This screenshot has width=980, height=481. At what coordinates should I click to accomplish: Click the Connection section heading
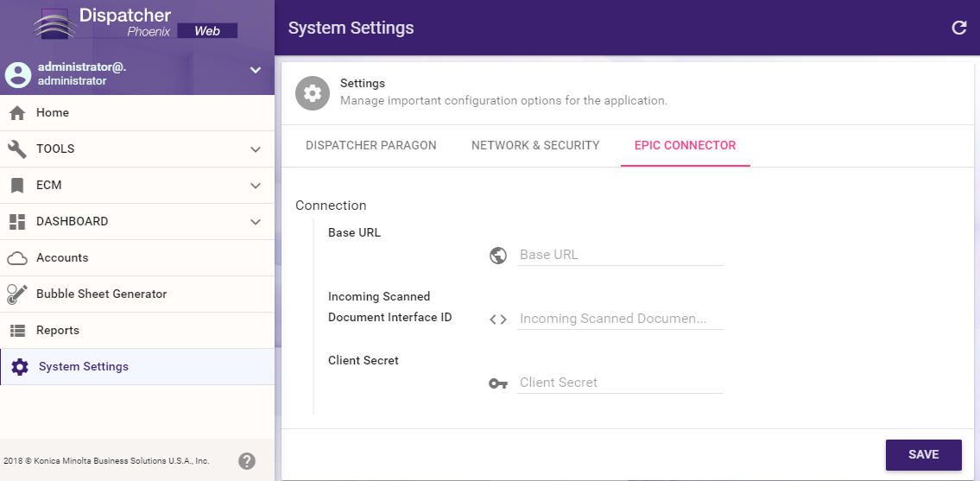[331, 206]
